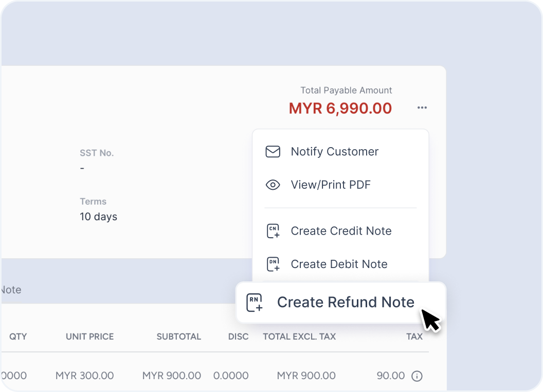This screenshot has width=543, height=392.
Task: Click the envelope icon for Notify Customer
Action: pyautogui.click(x=273, y=152)
